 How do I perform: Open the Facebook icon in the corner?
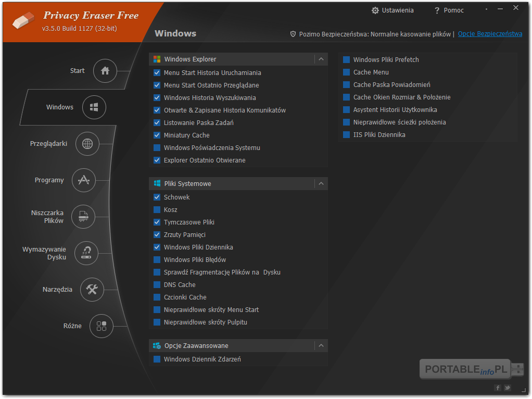tap(498, 388)
